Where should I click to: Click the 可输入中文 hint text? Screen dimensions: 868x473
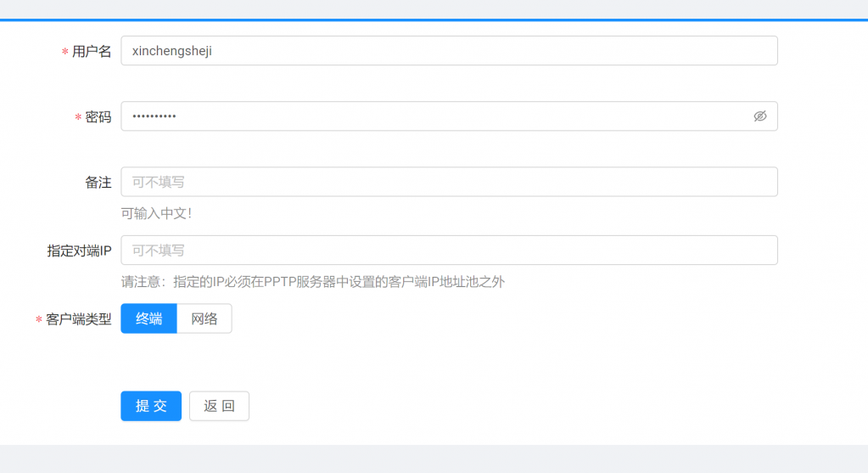click(156, 213)
